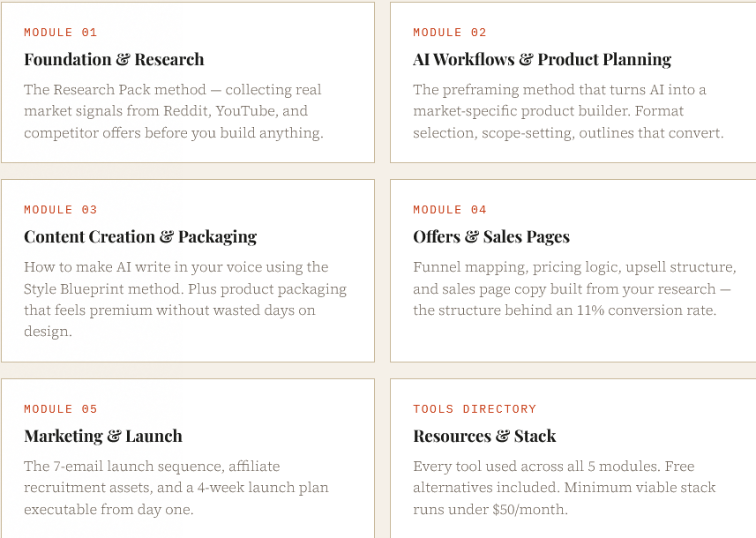Click the MODULE 04 label
This screenshot has height=538, width=756.
450,210
